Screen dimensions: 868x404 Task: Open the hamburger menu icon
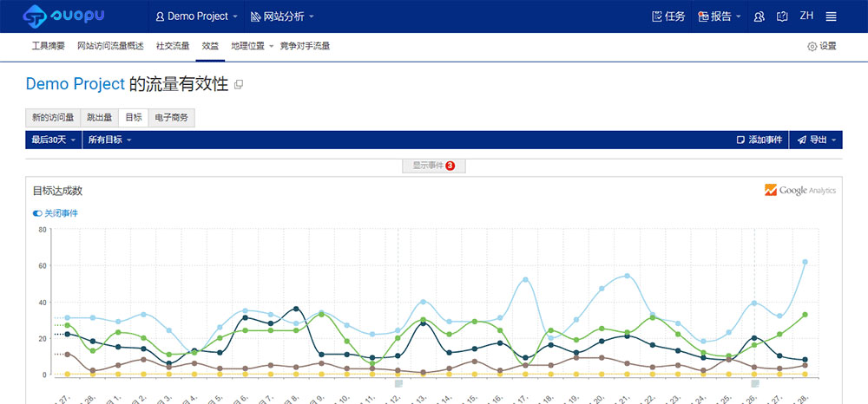pyautogui.click(x=831, y=16)
